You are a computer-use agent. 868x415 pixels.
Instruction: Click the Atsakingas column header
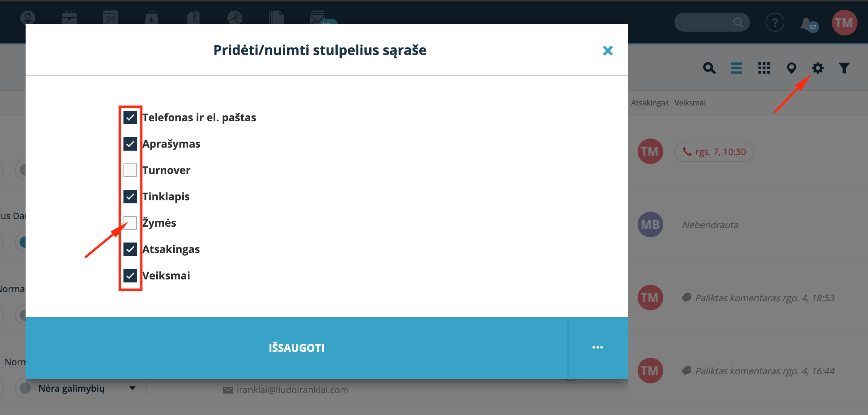tap(650, 103)
